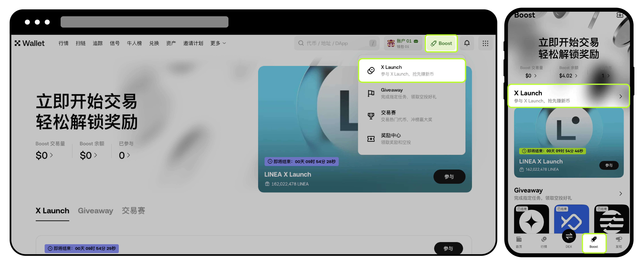Tap chevron on mobile Giveaway section
The width and height of the screenshot is (644, 265).
coord(620,194)
